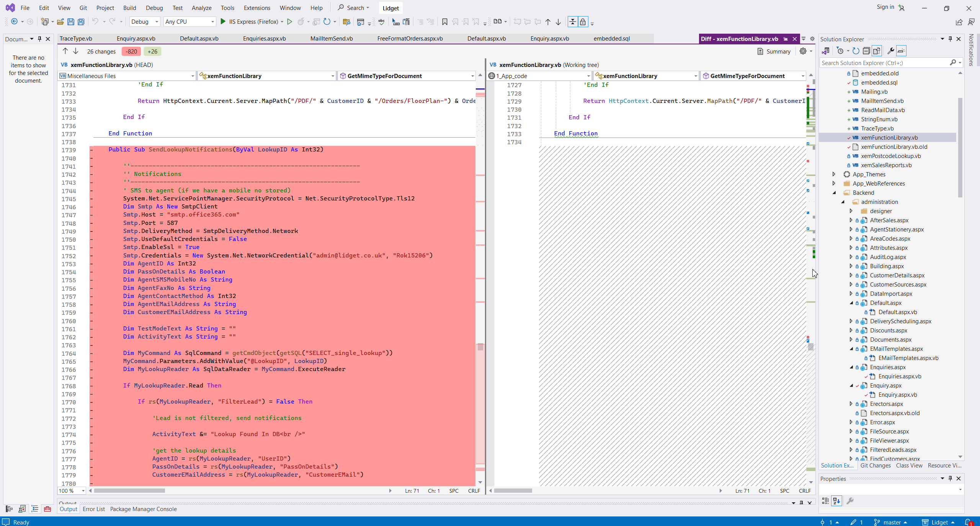Click the Open Folder toolbar icon

pyautogui.click(x=60, y=22)
